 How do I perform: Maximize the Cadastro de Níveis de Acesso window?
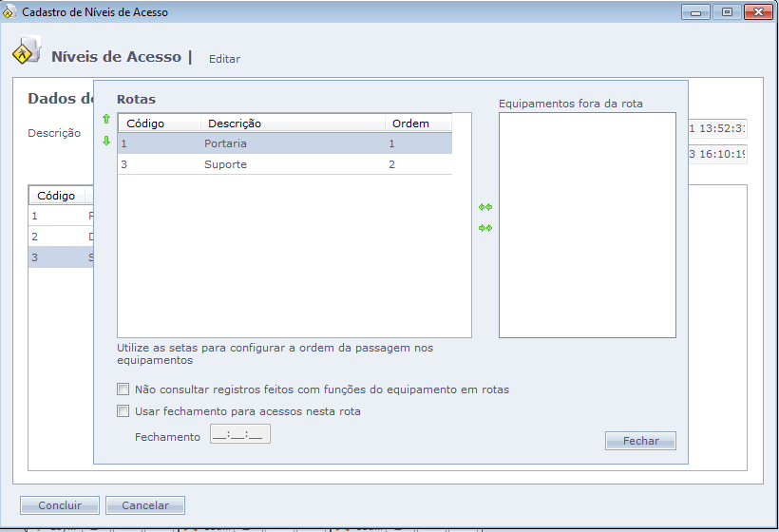tap(727, 12)
